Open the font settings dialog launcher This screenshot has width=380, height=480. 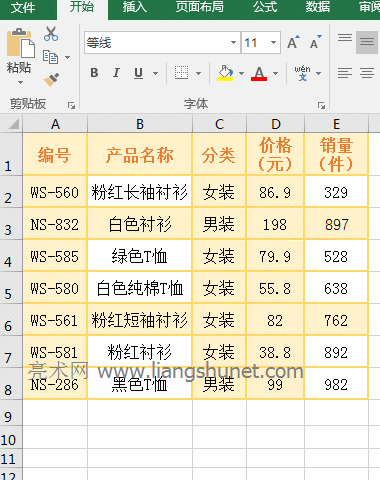[x=321, y=106]
